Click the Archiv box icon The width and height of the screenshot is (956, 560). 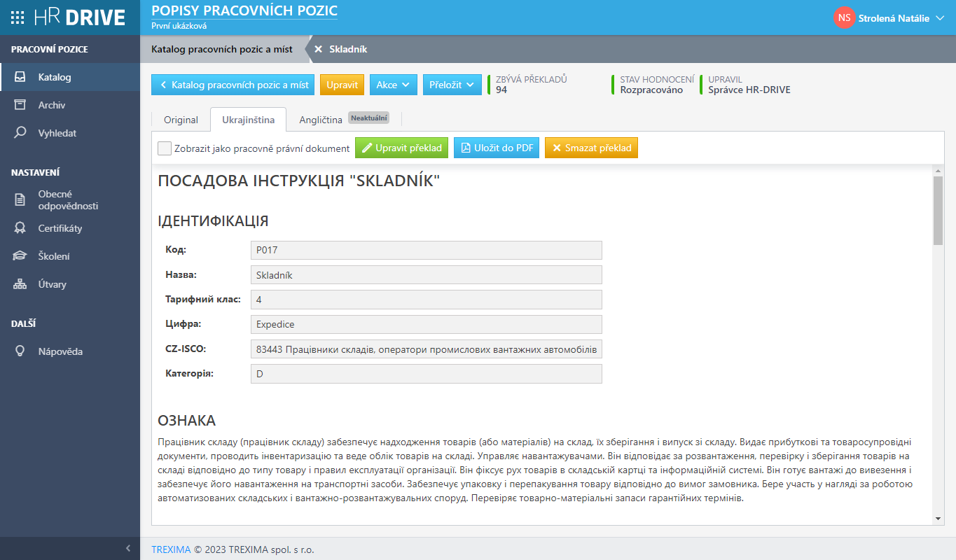[x=20, y=105]
